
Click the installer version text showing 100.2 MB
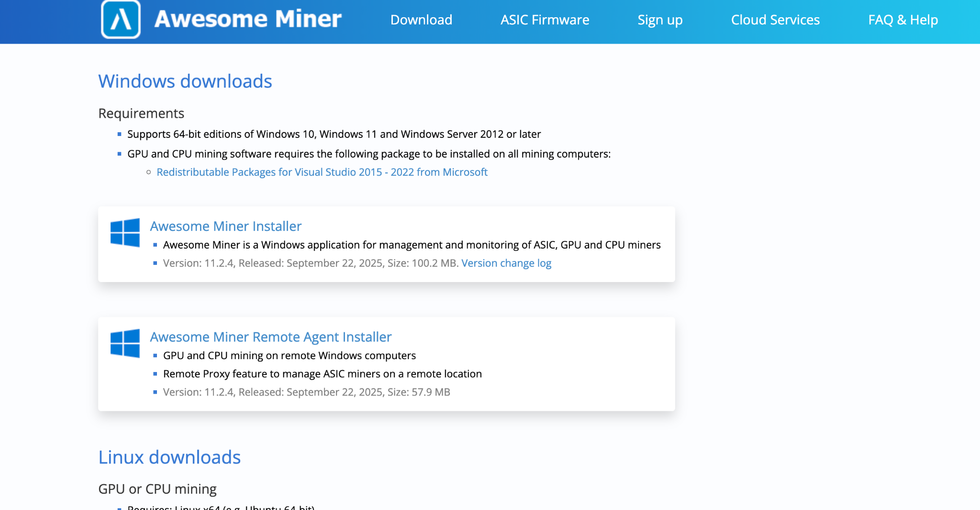[310, 263]
